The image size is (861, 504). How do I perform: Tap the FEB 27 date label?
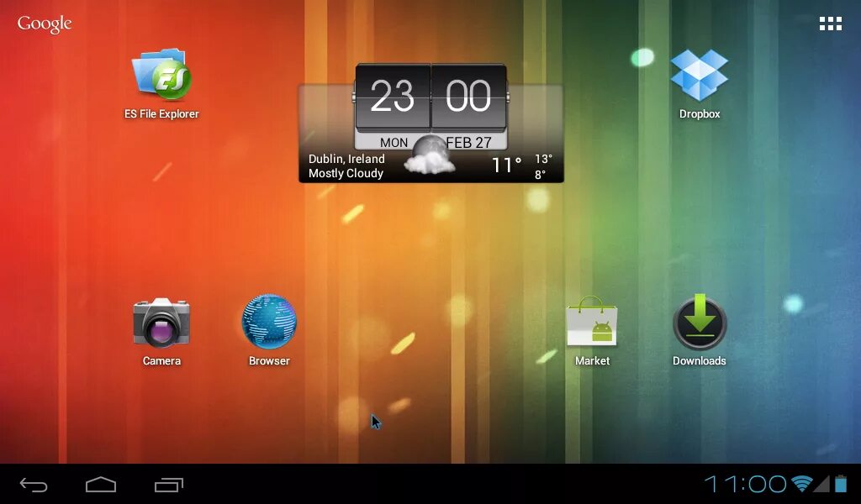(x=468, y=143)
